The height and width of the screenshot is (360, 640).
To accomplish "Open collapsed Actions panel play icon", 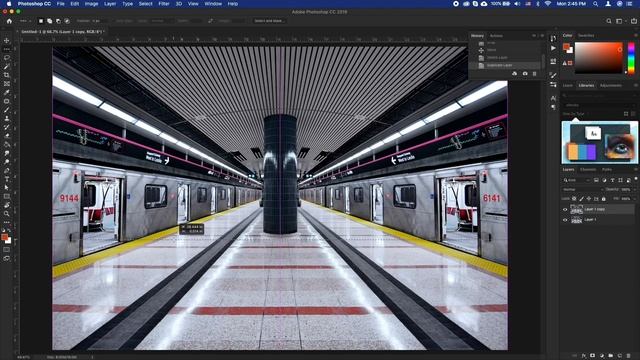I will [x=553, y=48].
